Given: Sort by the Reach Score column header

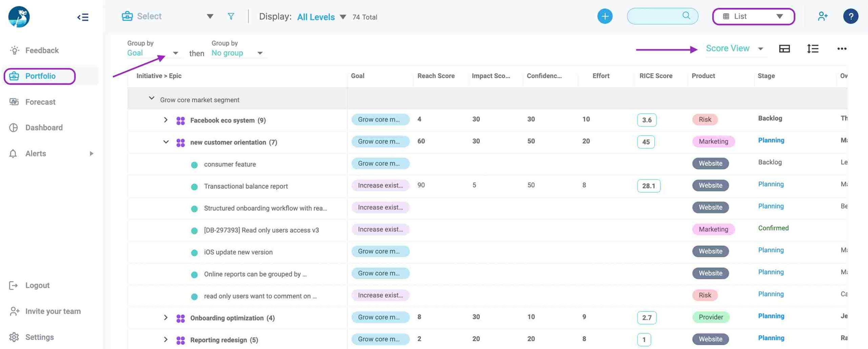Looking at the screenshot, I should pyautogui.click(x=436, y=76).
